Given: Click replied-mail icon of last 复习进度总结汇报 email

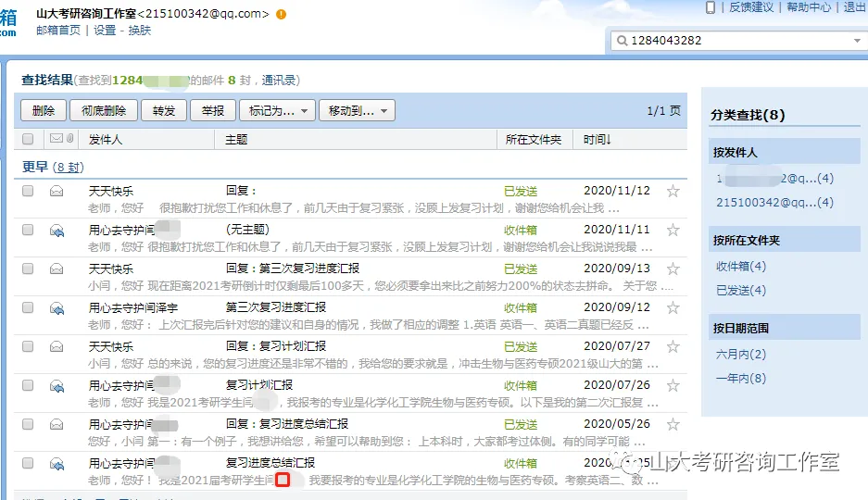Looking at the screenshot, I should tap(57, 464).
